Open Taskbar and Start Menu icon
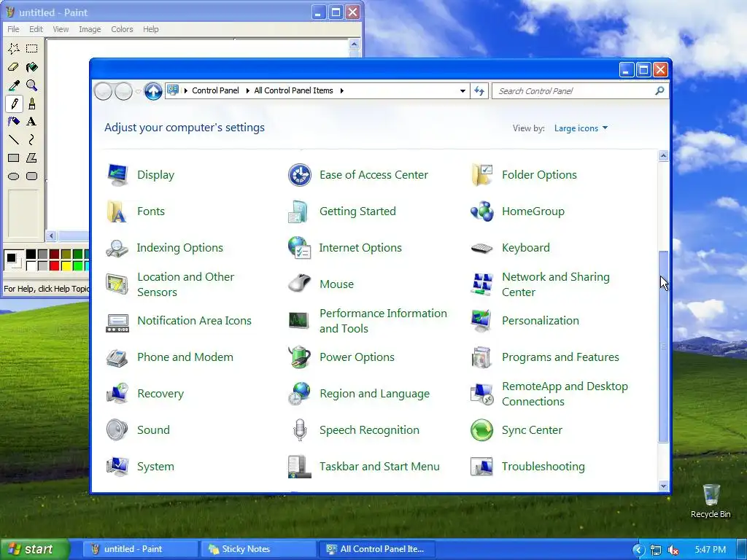The height and width of the screenshot is (560, 747). pyautogui.click(x=300, y=467)
